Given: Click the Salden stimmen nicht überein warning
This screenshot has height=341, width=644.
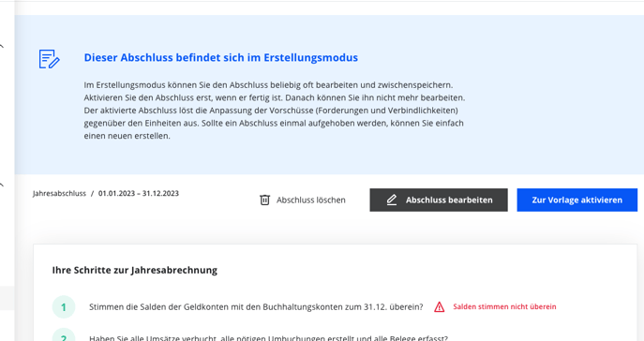Looking at the screenshot, I should point(504,307).
